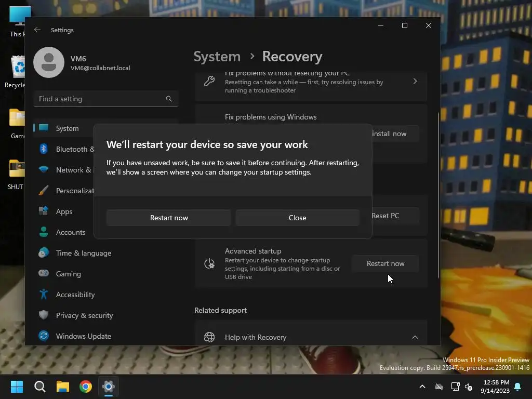Click the VM6 user avatar
The width and height of the screenshot is (532, 399).
[49, 62]
